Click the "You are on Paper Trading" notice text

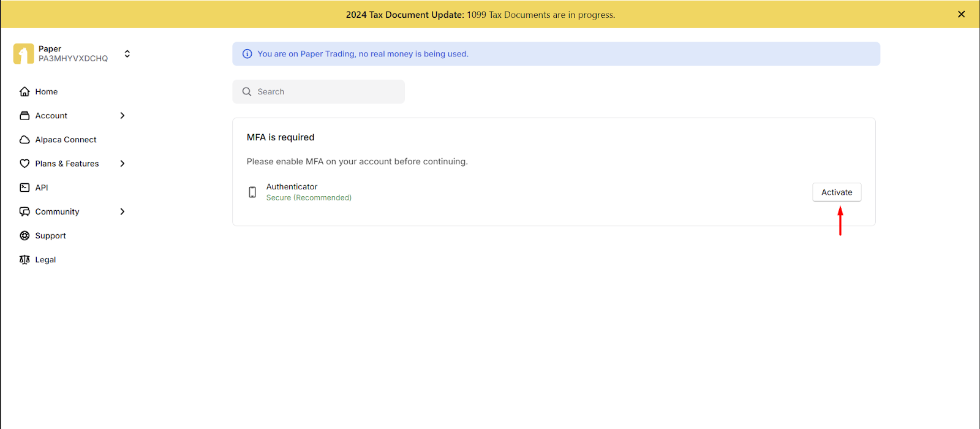point(363,54)
